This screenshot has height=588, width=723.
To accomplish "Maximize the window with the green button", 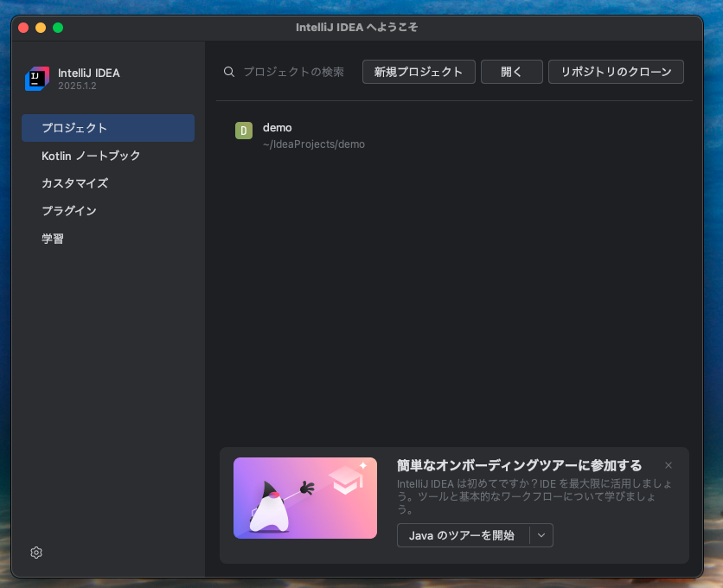I will pyautogui.click(x=58, y=28).
